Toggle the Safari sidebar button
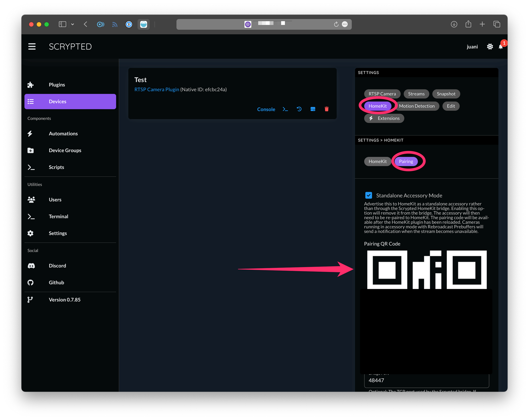 click(62, 24)
